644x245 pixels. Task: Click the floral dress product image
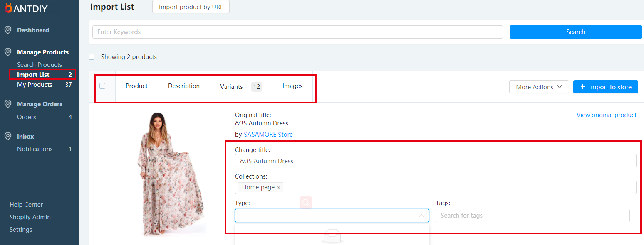[x=171, y=174]
